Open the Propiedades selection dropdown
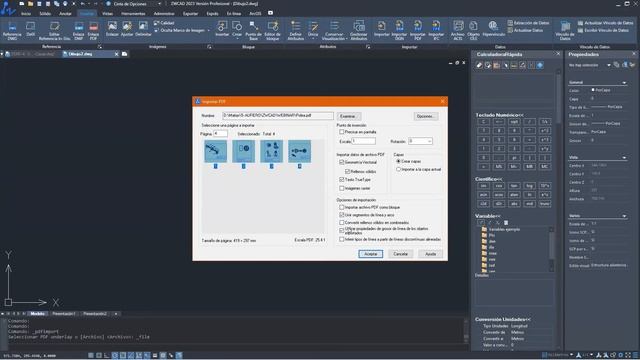The width and height of the screenshot is (640, 360). [609, 65]
